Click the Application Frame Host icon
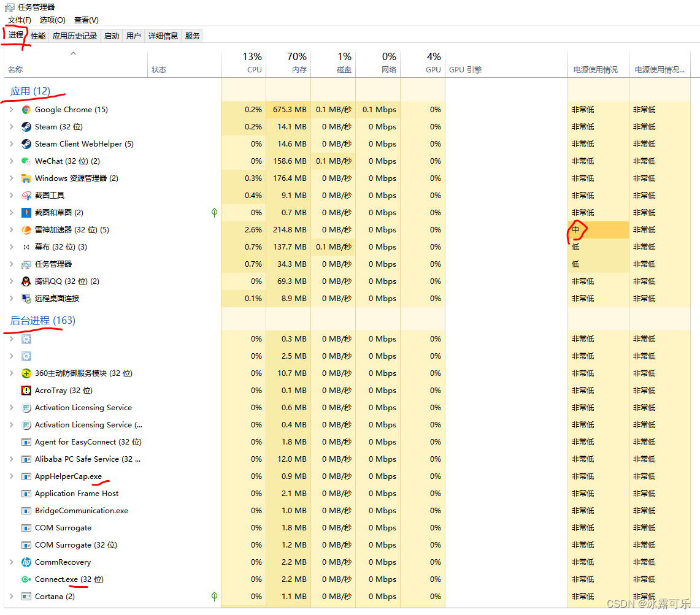The height and width of the screenshot is (615, 700). tap(26, 494)
